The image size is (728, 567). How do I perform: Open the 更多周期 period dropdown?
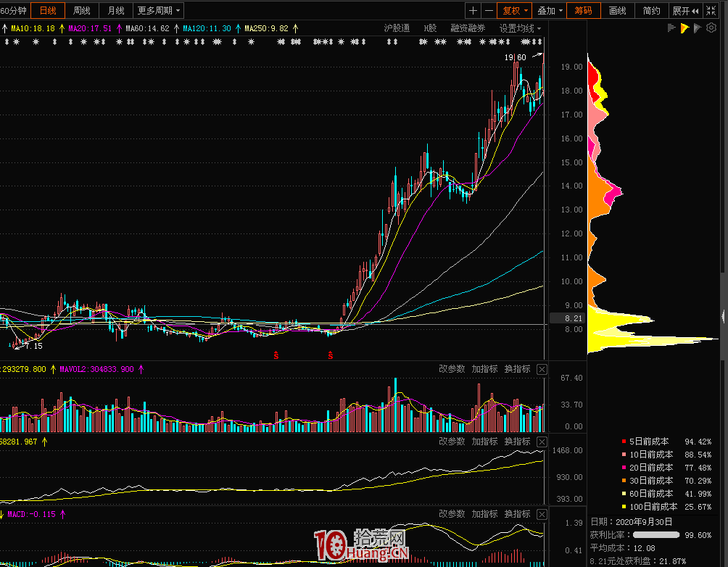click(159, 11)
